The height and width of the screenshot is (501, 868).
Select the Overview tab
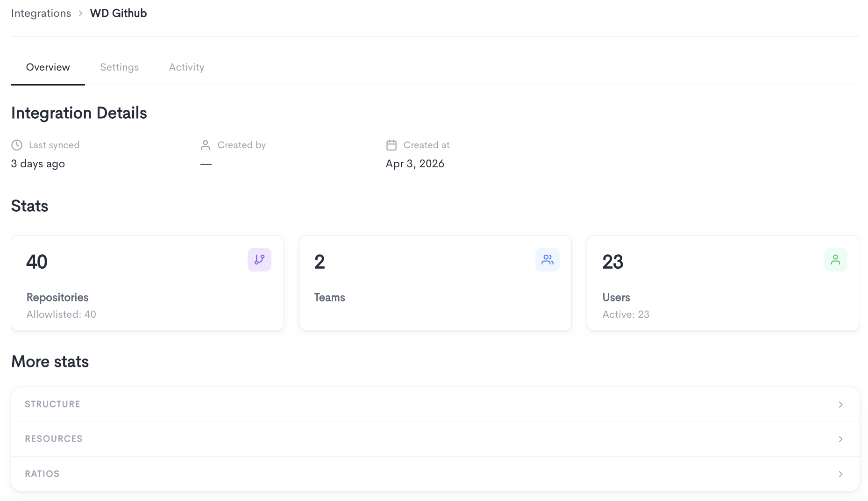pyautogui.click(x=48, y=67)
